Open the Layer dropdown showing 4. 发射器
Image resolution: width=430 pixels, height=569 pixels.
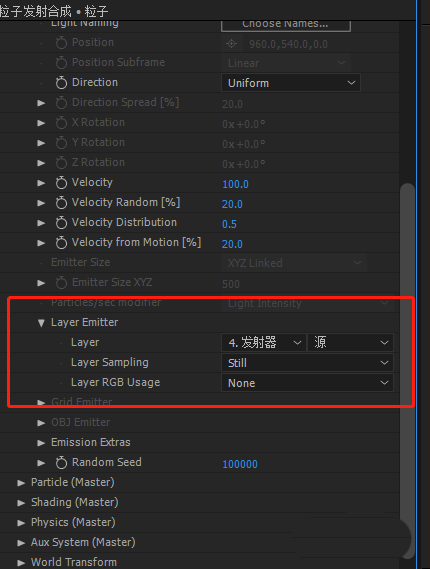(263, 343)
